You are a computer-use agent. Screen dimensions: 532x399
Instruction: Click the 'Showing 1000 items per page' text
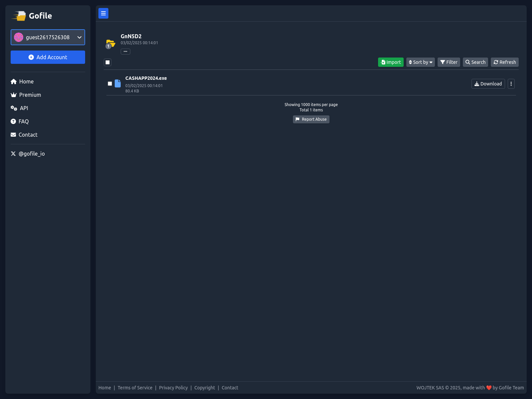click(311, 105)
